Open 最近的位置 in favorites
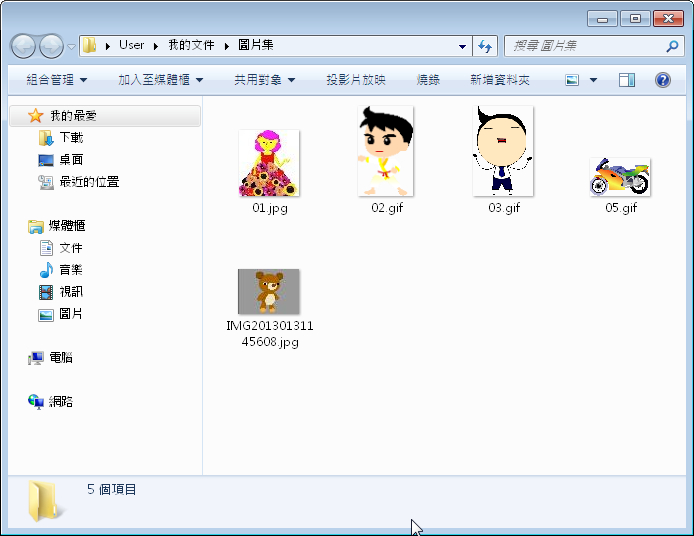 89,182
